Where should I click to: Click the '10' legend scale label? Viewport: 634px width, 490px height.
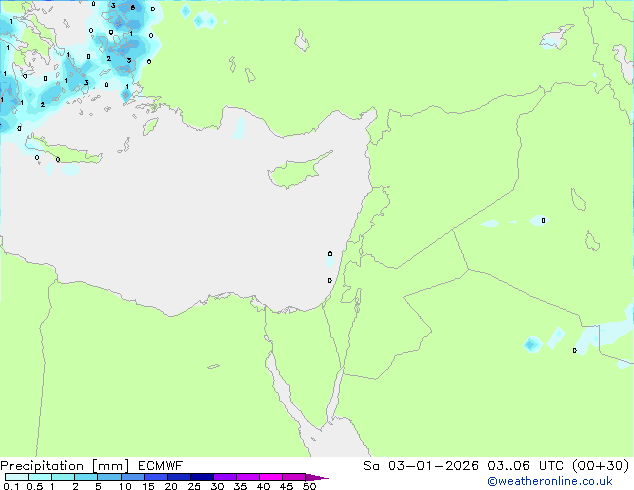click(125, 486)
